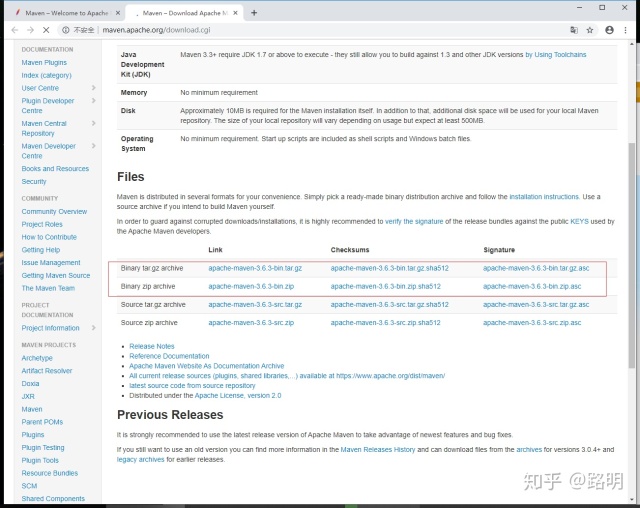Open legacy archives link

click(140, 459)
